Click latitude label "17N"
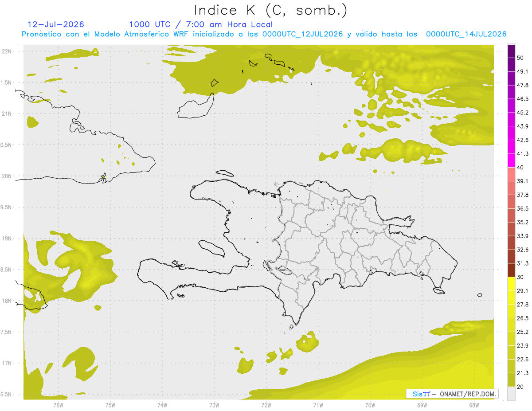The width and height of the screenshot is (532, 411). (7, 363)
